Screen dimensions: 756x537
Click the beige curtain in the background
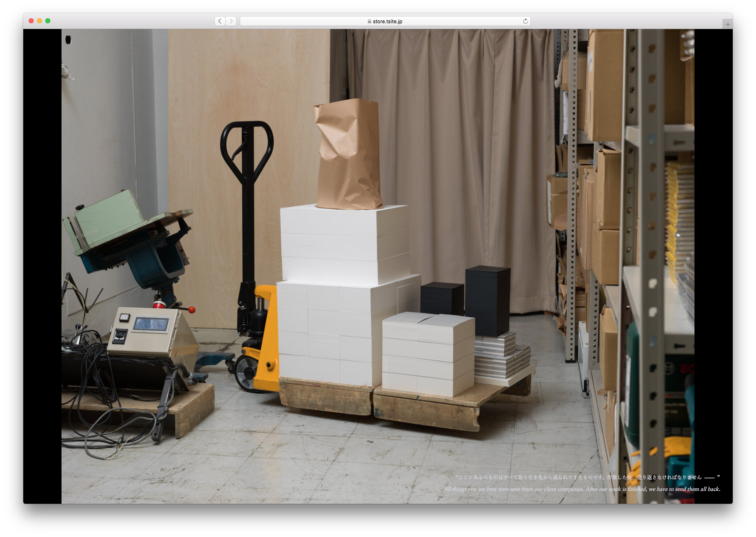(x=449, y=145)
